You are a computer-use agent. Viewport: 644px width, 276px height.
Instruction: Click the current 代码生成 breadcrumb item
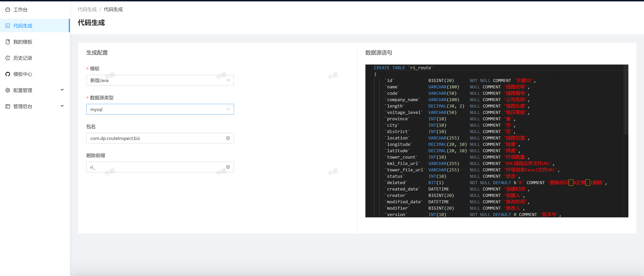point(113,9)
